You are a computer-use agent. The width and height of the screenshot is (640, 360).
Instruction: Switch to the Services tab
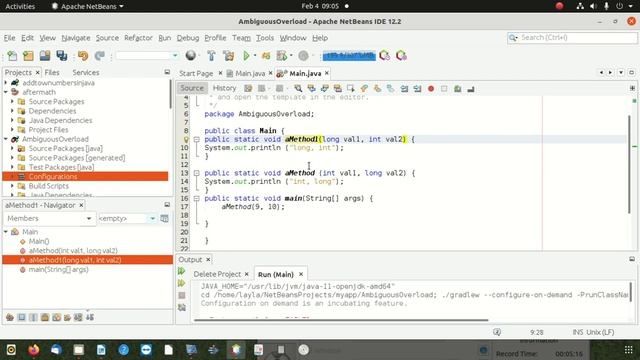(x=86, y=72)
